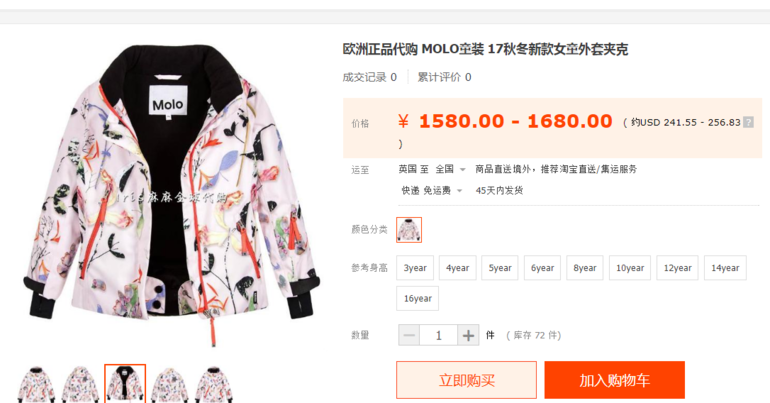Expand the 快递 免运费 shipping method dropdown
The width and height of the screenshot is (770, 403).
pyautogui.click(x=432, y=190)
